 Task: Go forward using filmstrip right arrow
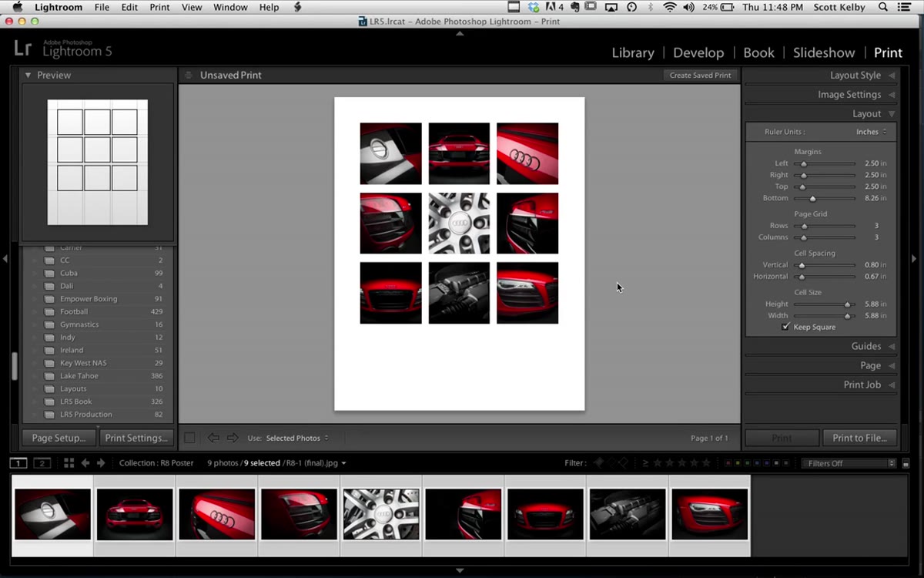point(101,463)
